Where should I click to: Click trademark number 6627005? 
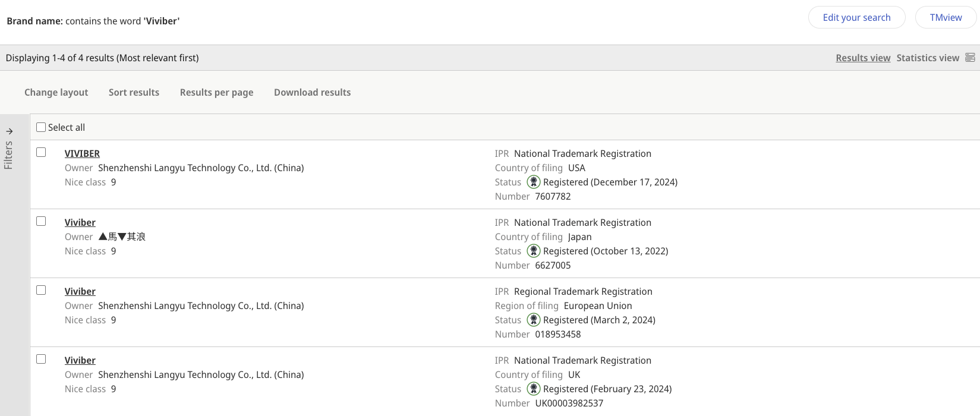click(553, 265)
